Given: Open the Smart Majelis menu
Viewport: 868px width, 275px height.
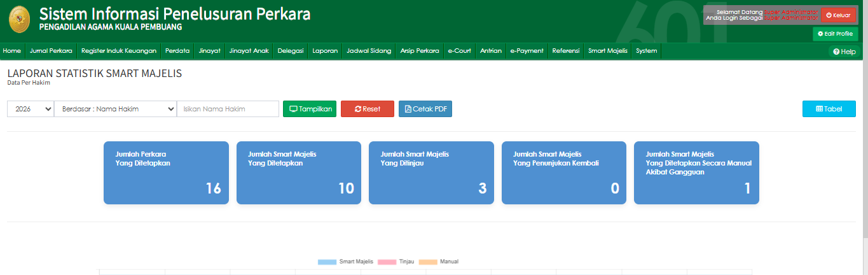Looking at the screenshot, I should (607, 51).
